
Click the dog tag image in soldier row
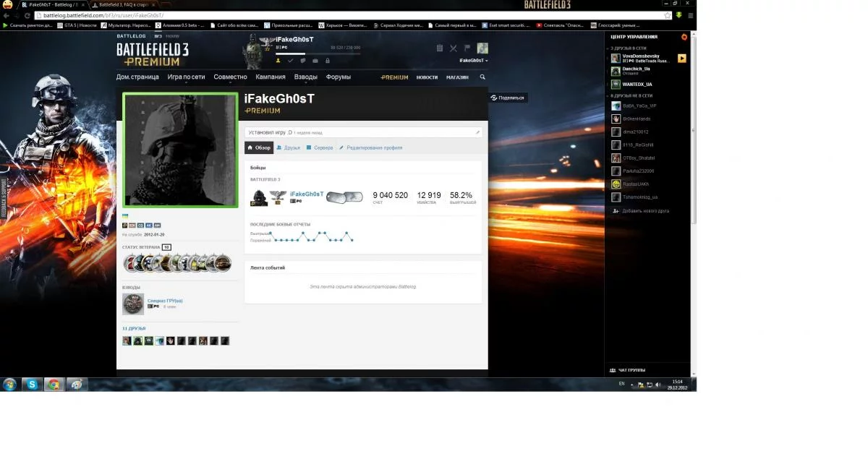point(344,197)
